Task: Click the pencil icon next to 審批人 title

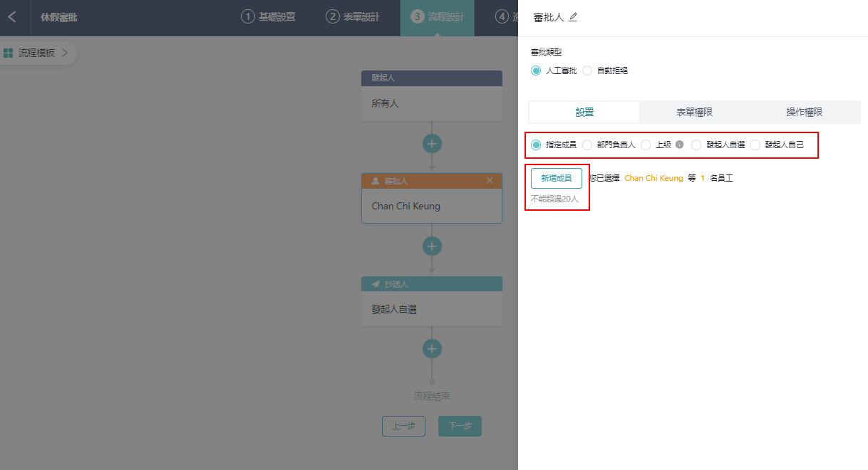Action: [x=573, y=17]
